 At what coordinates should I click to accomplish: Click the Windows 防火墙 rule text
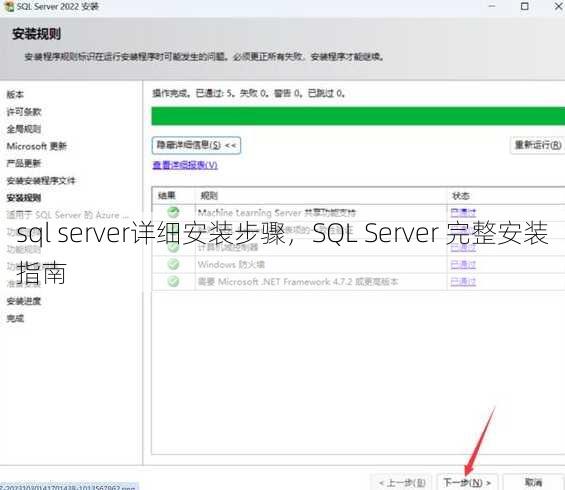click(x=231, y=264)
